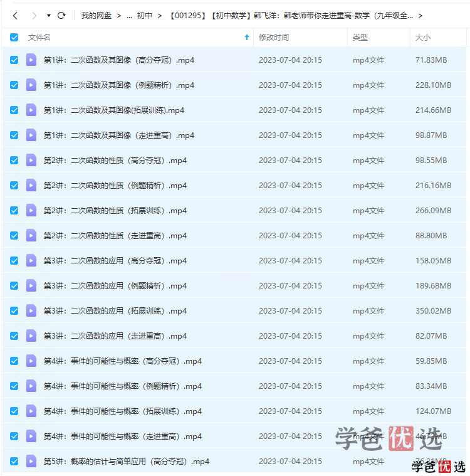This screenshot has height=476, width=470.
Task: Click video icon of 第3讲 (例题精析)
Action: pos(31,285)
